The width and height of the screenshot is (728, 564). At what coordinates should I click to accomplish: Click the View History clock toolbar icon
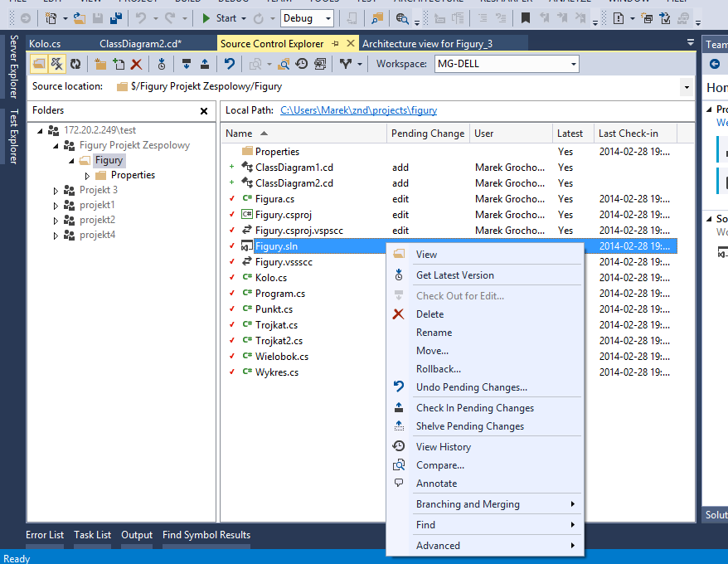click(x=302, y=64)
